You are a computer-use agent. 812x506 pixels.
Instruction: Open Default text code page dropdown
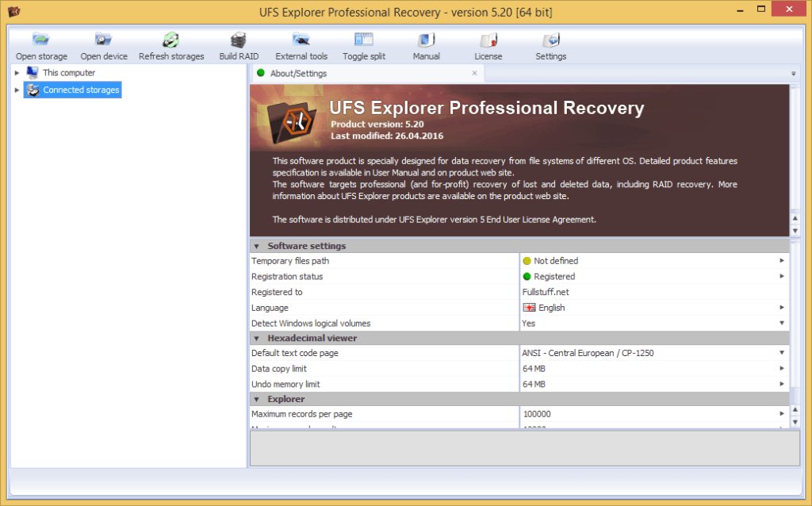pyautogui.click(x=782, y=352)
